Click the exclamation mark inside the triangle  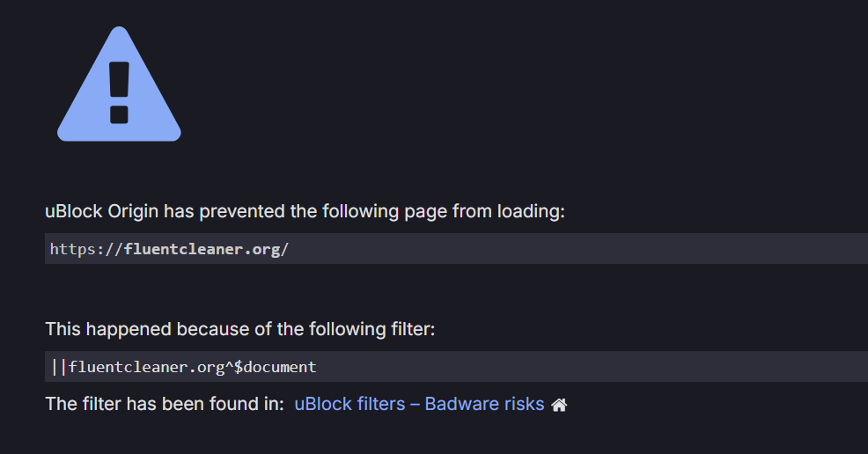pos(119,92)
